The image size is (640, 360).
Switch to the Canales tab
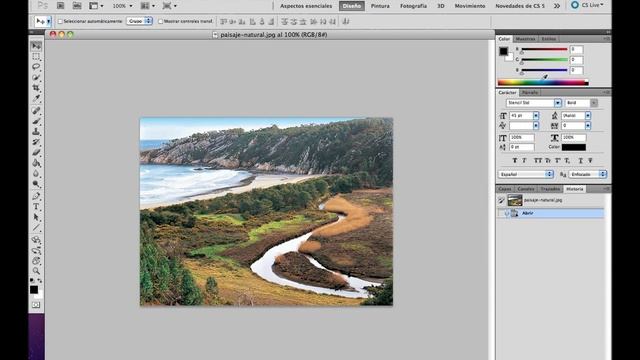point(526,189)
